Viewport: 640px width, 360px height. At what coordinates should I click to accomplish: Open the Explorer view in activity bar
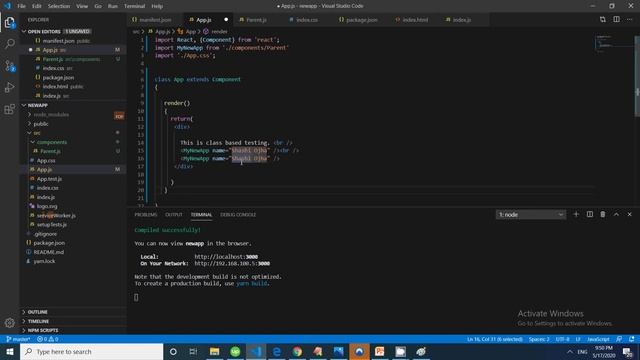(x=9, y=22)
